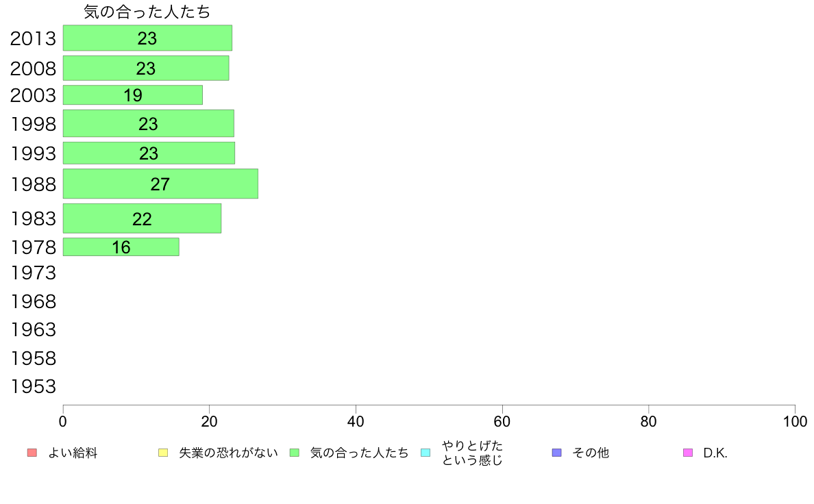Screen dimensions: 814x504
Task: Click the legend text 失業の恐れがない
Action: (228, 453)
